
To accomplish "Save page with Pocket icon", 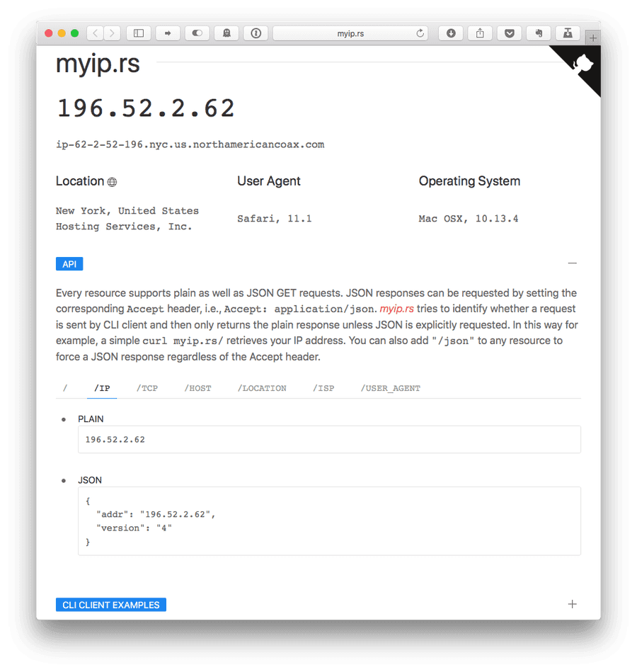I will tap(510, 33).
